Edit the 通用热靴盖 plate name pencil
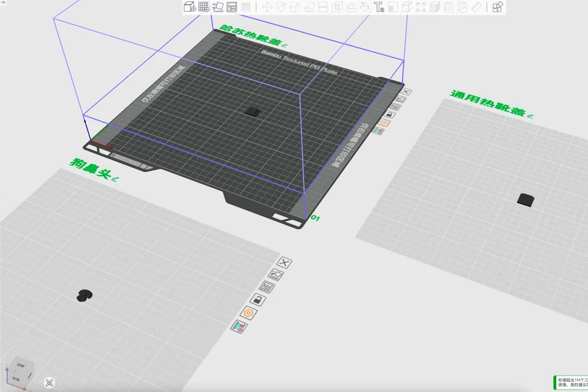This screenshot has height=392, width=588. tap(530, 116)
